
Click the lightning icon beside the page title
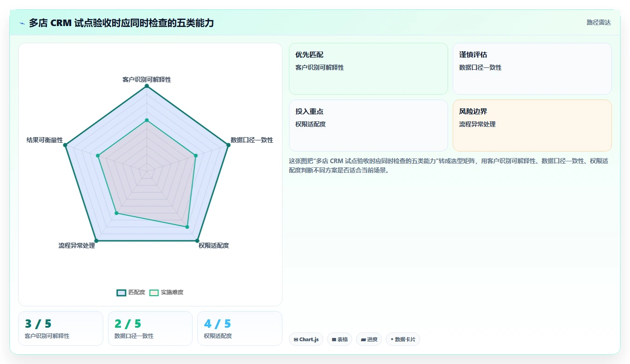(x=22, y=23)
